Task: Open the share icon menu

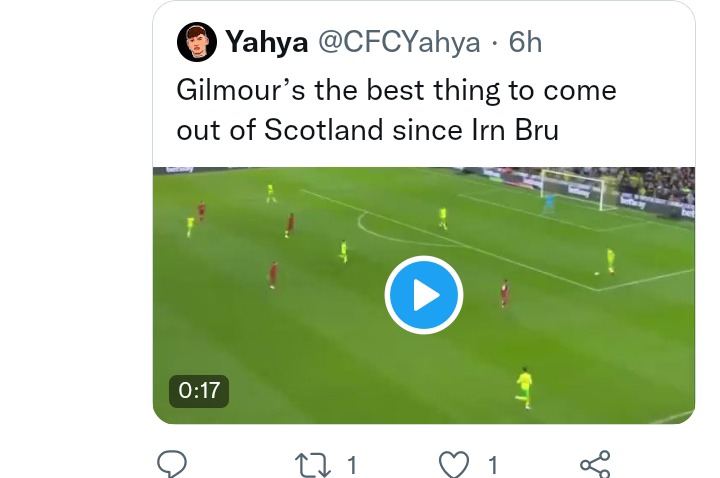Action: click(x=595, y=465)
